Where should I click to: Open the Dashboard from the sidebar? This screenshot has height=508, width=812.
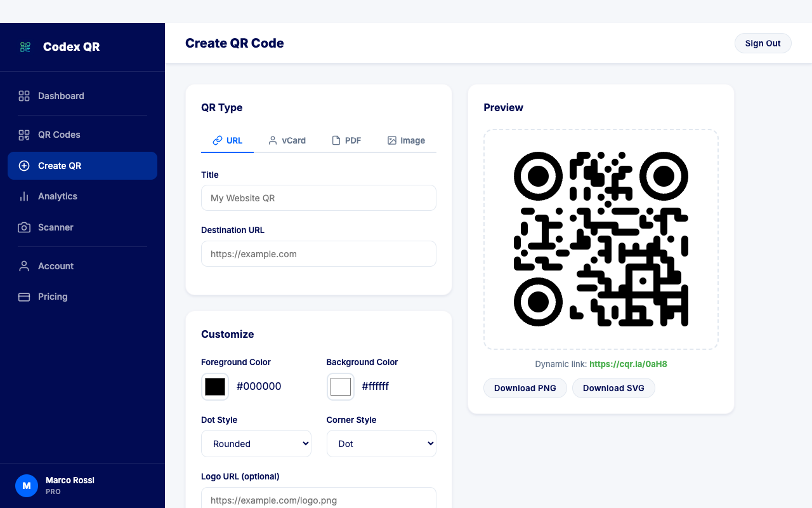pyautogui.click(x=61, y=96)
